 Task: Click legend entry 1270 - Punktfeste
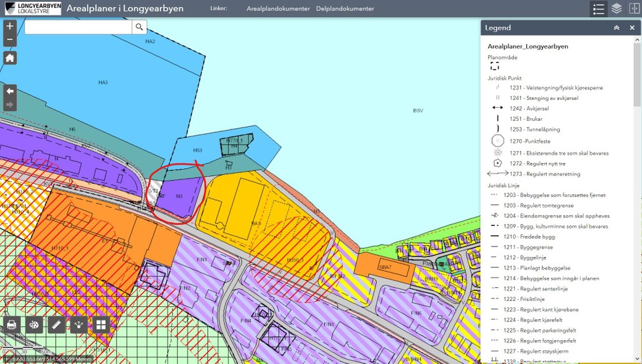tap(530, 141)
